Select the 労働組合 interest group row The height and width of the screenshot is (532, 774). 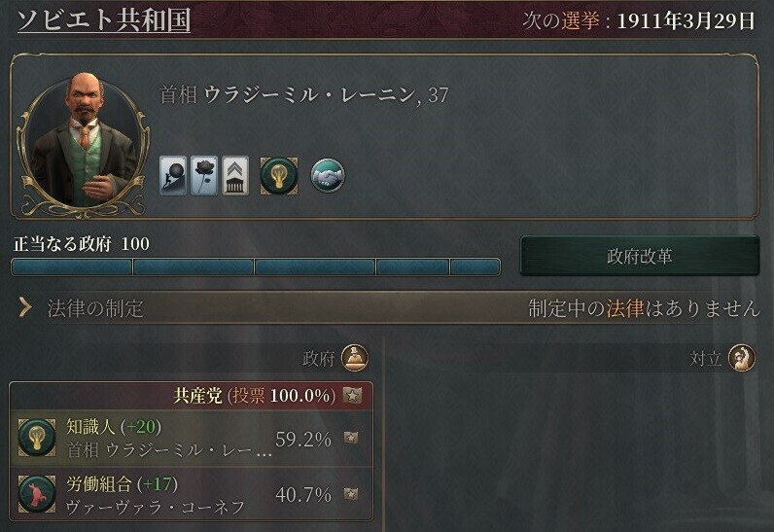(x=191, y=494)
